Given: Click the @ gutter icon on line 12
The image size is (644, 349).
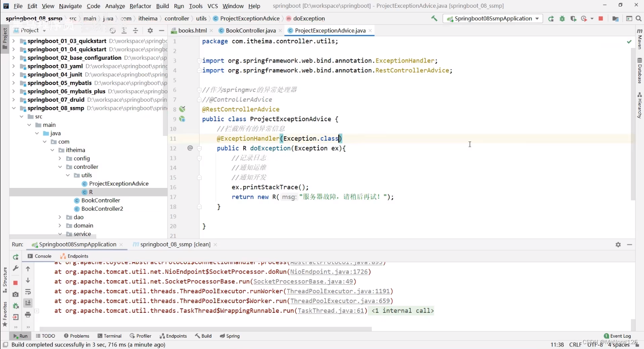Looking at the screenshot, I should [190, 148].
